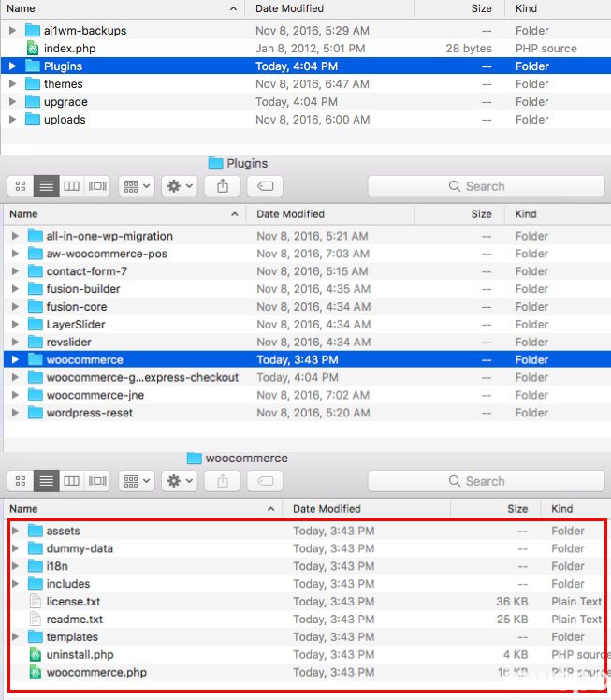Switch Plugins window to icon view
611x700 pixels.
[x=21, y=186]
